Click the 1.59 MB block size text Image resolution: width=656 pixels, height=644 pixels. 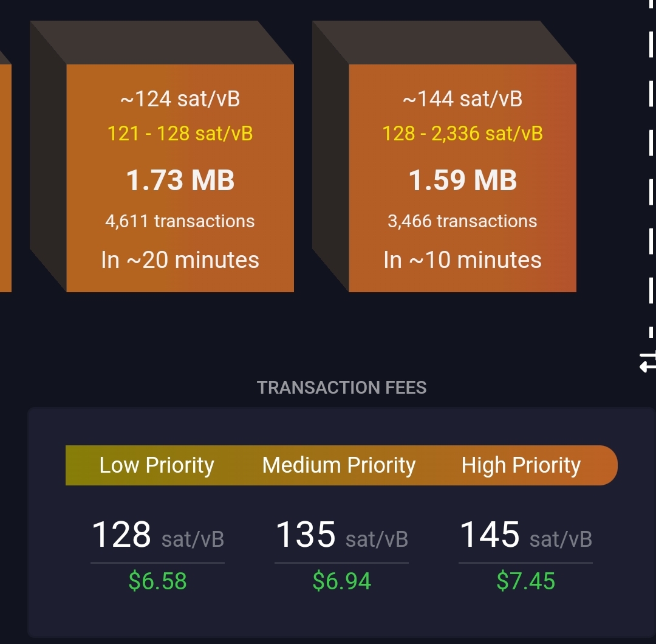(x=462, y=180)
